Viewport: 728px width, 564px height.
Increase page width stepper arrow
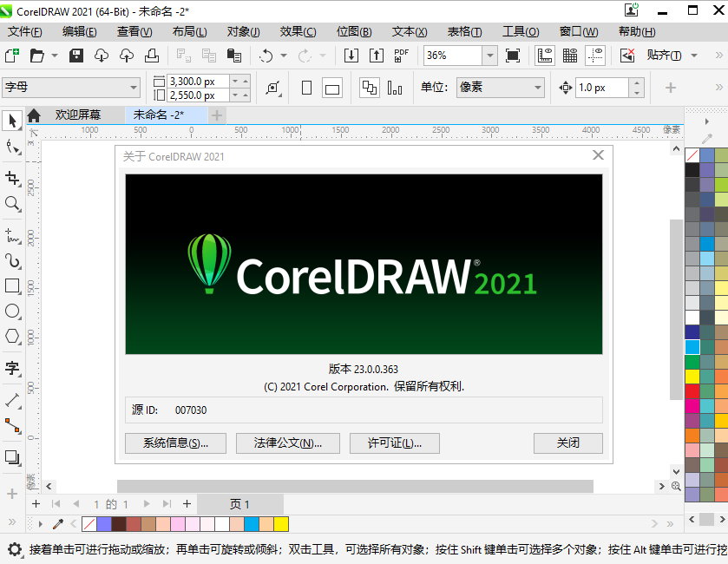[x=246, y=81]
